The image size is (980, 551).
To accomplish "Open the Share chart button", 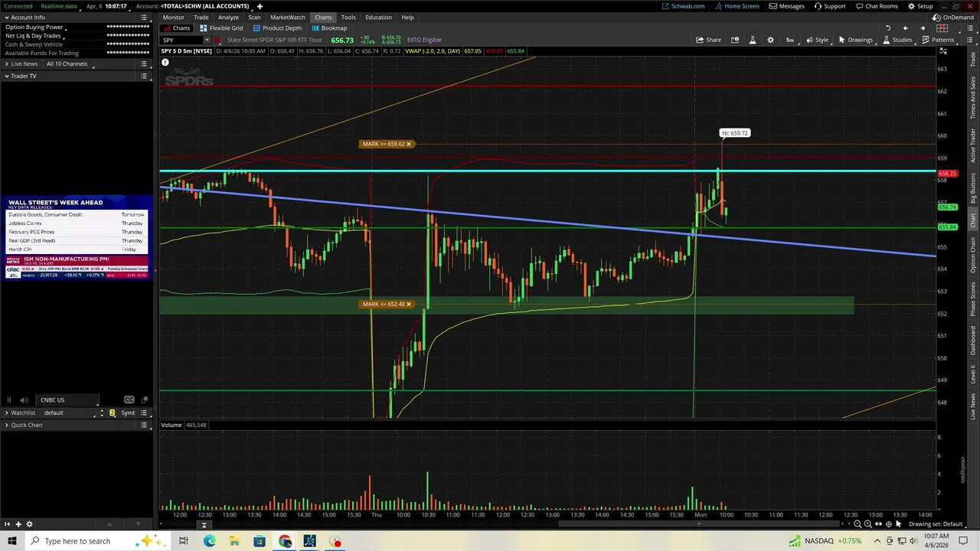I will coord(708,40).
